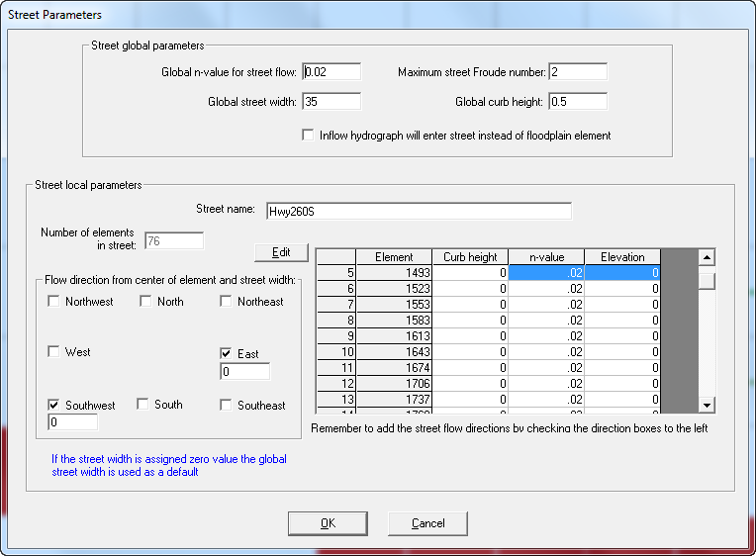Edit the Street name text box

(x=419, y=211)
